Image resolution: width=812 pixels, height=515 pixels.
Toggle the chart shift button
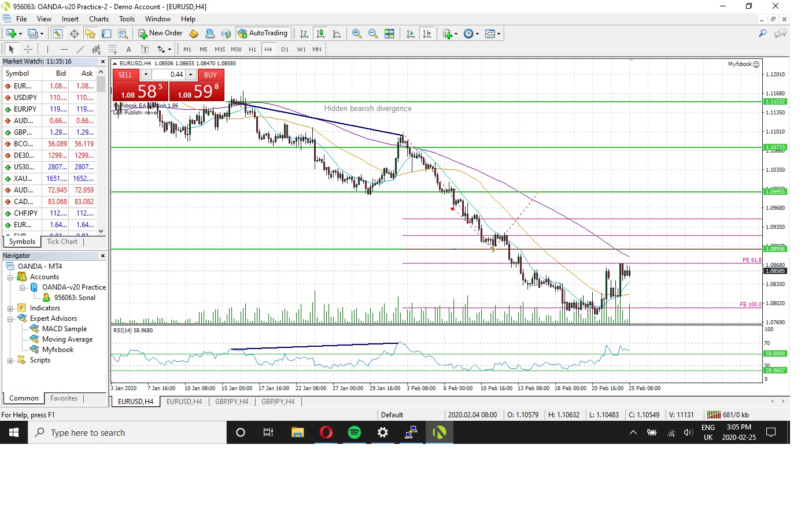coord(427,34)
